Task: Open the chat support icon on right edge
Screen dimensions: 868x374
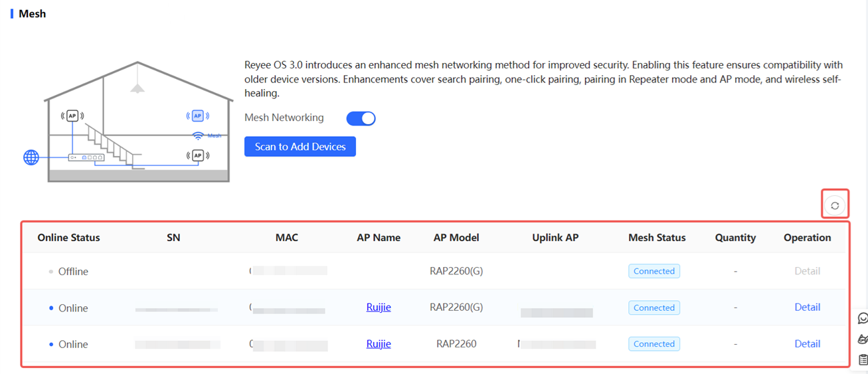Action: 863,318
